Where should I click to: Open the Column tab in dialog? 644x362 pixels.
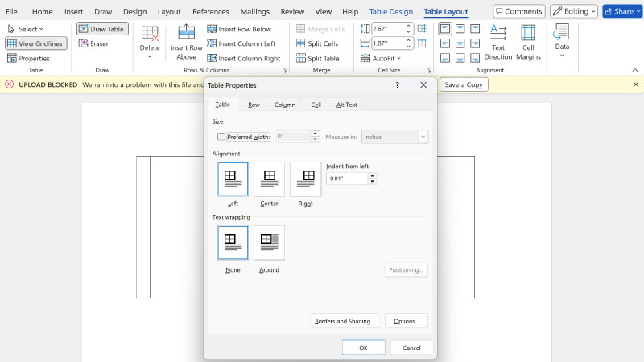(285, 105)
